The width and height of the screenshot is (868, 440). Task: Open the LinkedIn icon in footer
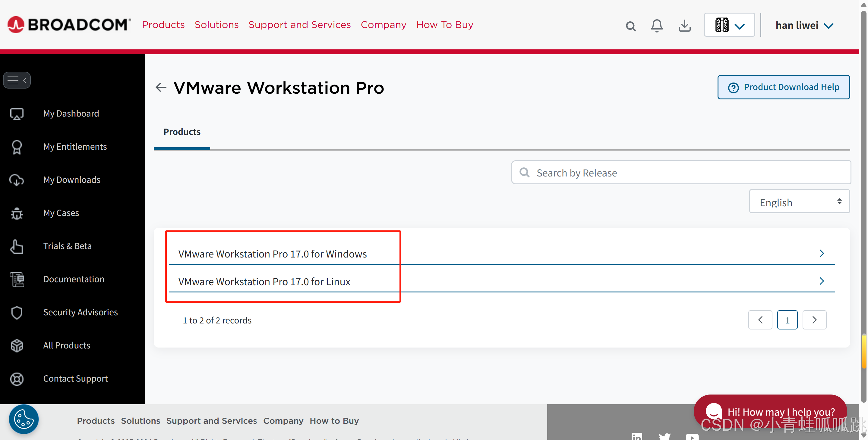[x=637, y=436]
